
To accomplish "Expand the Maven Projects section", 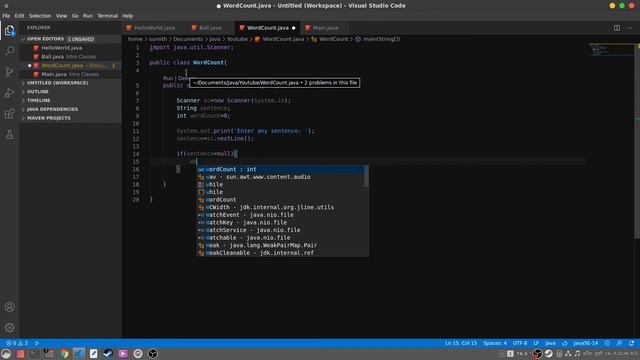I will pyautogui.click(x=49, y=118).
